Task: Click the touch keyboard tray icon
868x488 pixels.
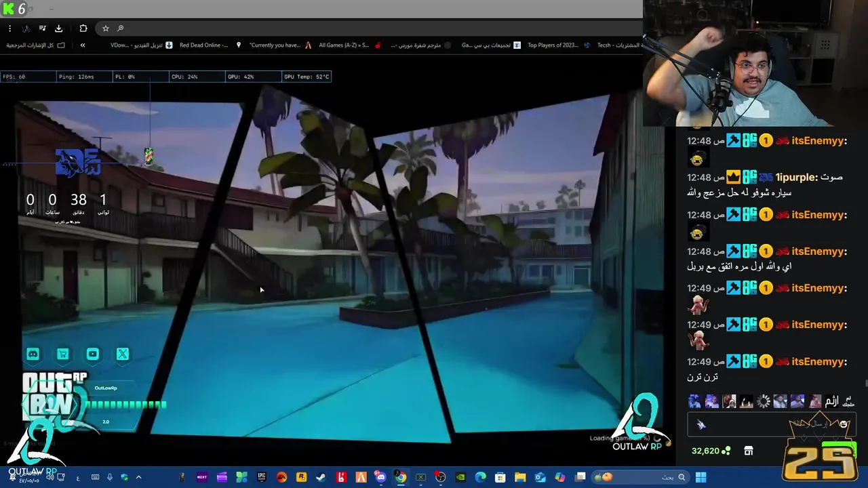Action: click(x=95, y=477)
